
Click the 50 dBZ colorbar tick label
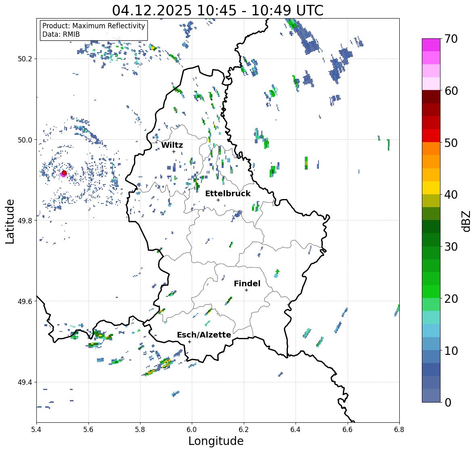(451, 143)
